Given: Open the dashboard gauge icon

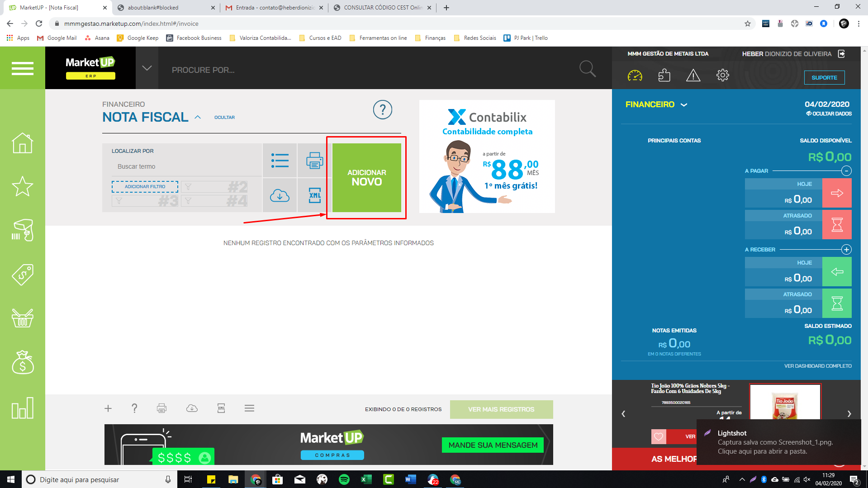Looking at the screenshot, I should (635, 76).
